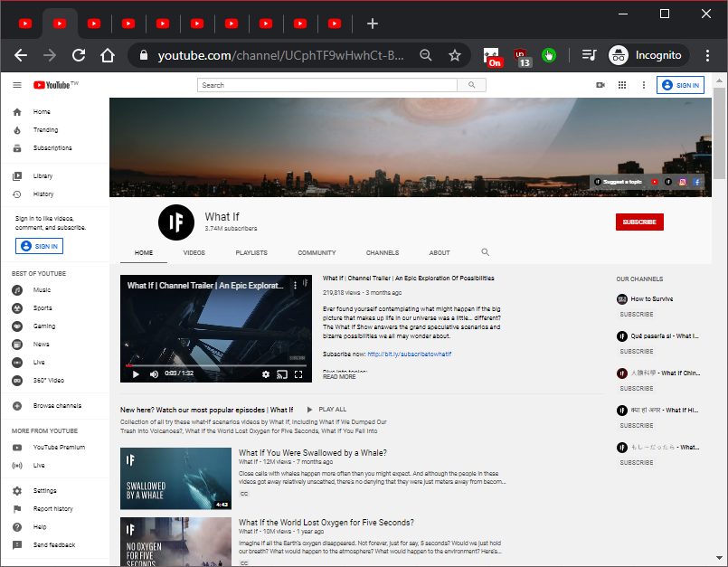Click Sign In button in header
This screenshot has width=728, height=567.
[x=680, y=85]
